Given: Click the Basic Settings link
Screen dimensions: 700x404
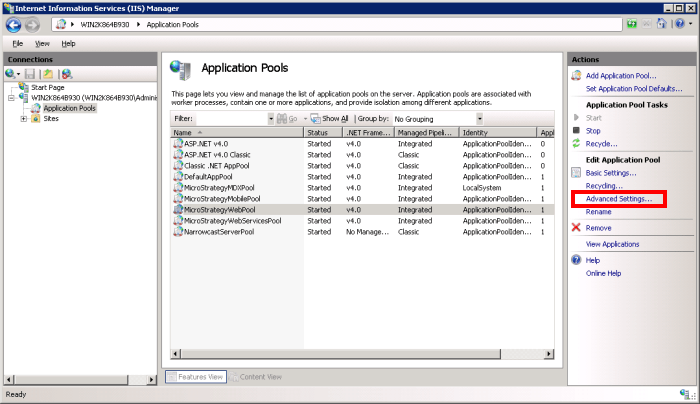Looking at the screenshot, I should (611, 173).
